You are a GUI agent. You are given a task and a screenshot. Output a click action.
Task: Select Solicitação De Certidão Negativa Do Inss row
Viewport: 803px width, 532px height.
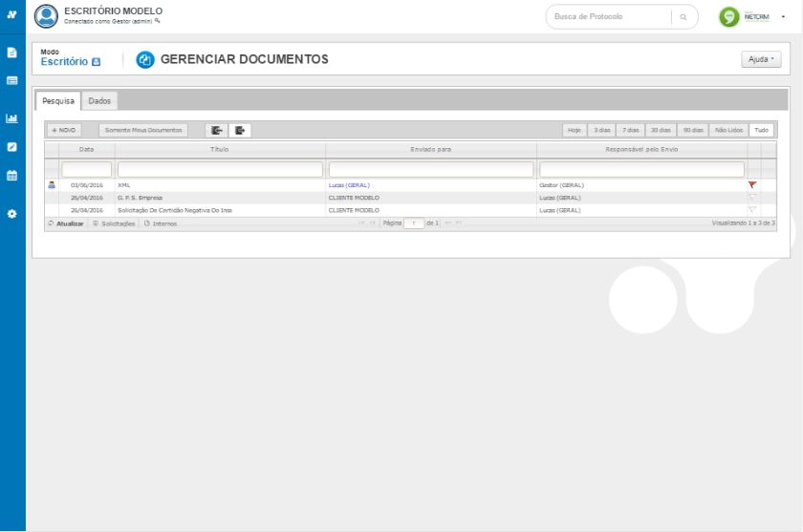410,210
